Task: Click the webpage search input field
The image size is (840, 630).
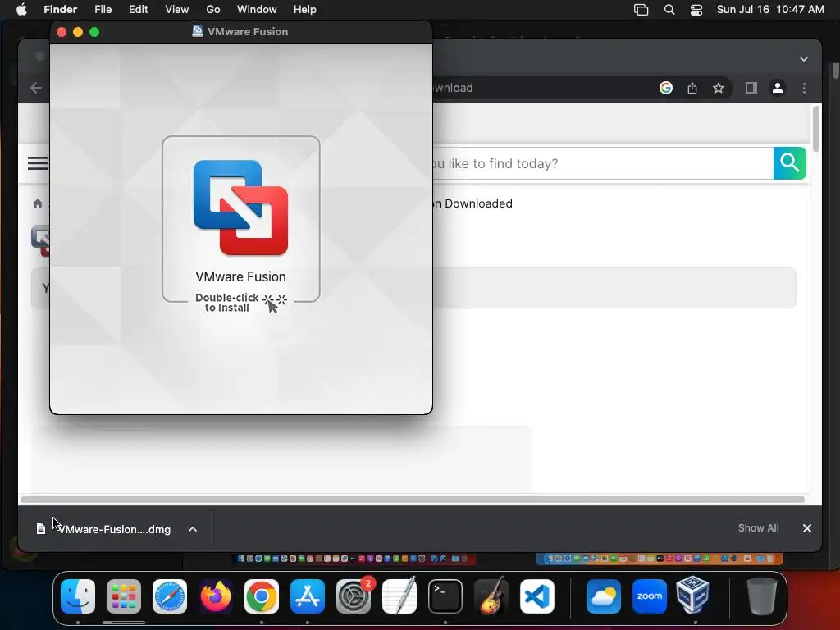Action: [x=603, y=163]
